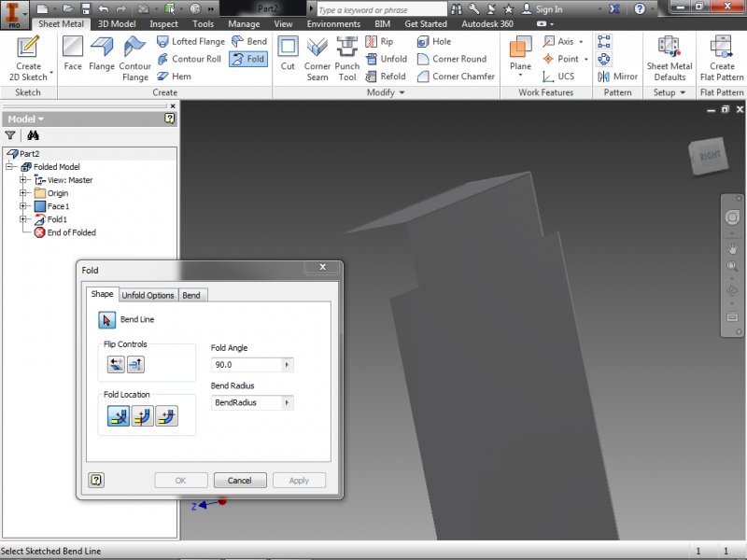Open the 3D Model ribbon tab
This screenshot has height=560, width=747.
[117, 24]
